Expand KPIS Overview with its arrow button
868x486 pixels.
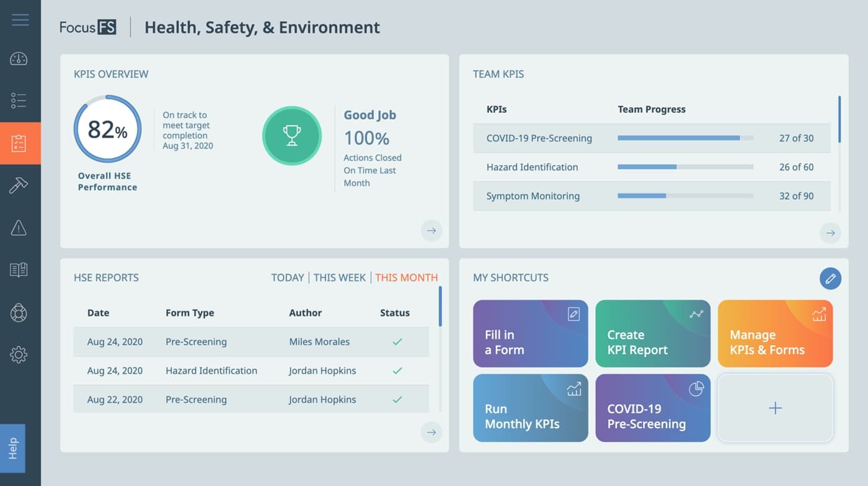pyautogui.click(x=431, y=230)
